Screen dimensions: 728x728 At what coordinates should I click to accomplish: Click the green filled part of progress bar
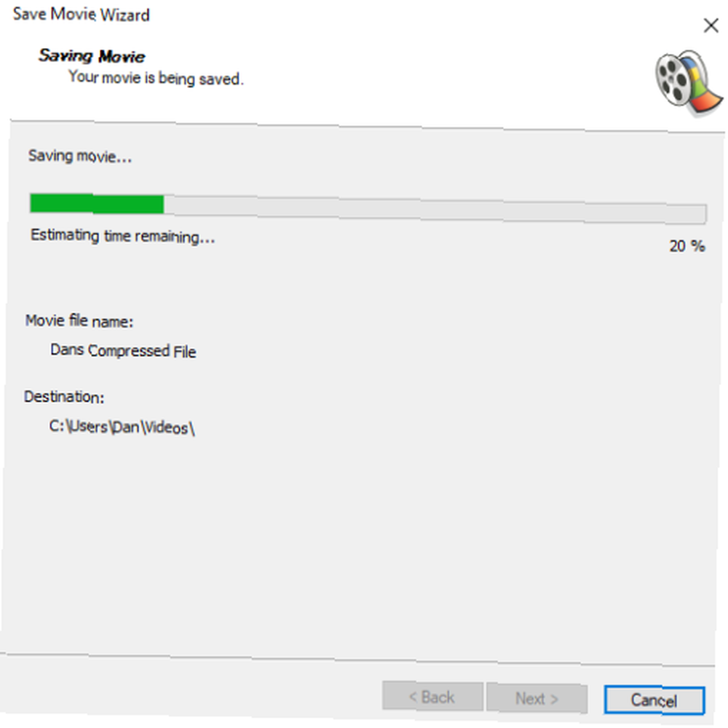(x=97, y=204)
